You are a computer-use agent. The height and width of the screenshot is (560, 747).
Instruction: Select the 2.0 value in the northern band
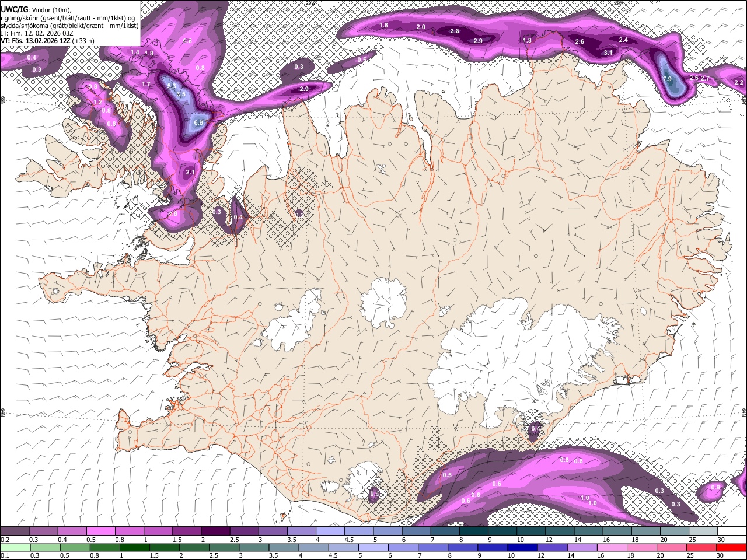pyautogui.click(x=421, y=27)
